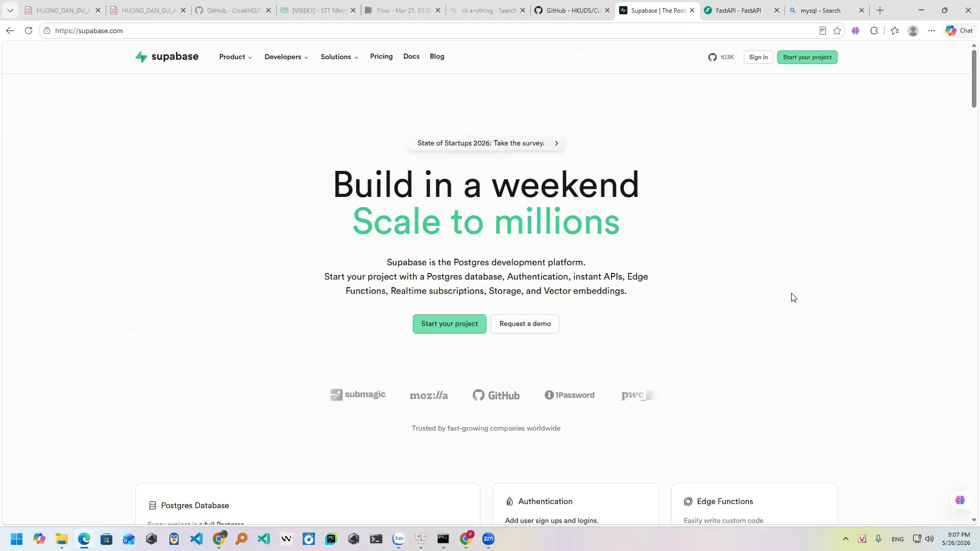Viewport: 980px width, 551px height.
Task: Open Outlook from the taskbar
Action: [129, 539]
